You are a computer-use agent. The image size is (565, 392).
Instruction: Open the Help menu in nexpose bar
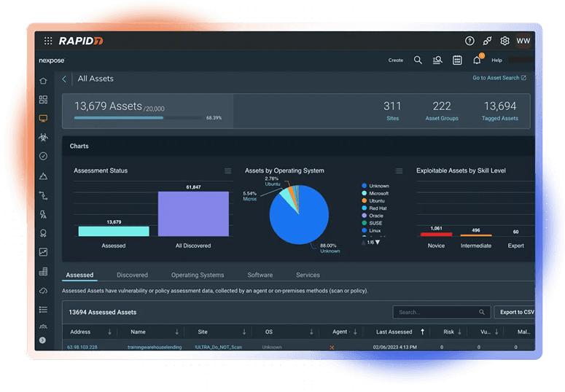(x=496, y=60)
